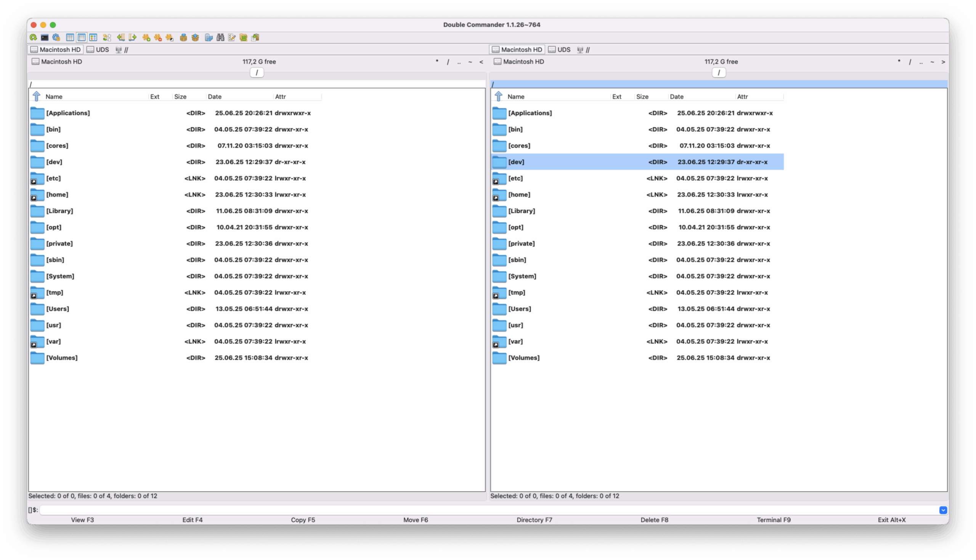Open the command line history dropdown
Image resolution: width=976 pixels, height=560 pixels.
pyautogui.click(x=943, y=510)
